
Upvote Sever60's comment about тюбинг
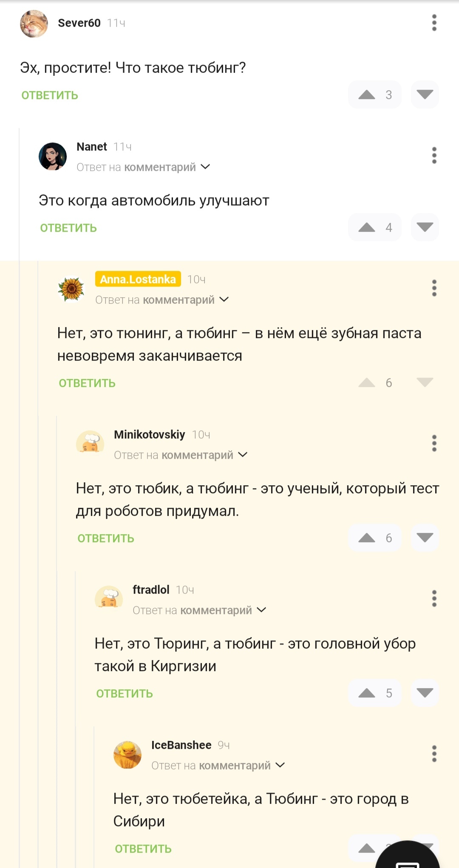coord(367,95)
